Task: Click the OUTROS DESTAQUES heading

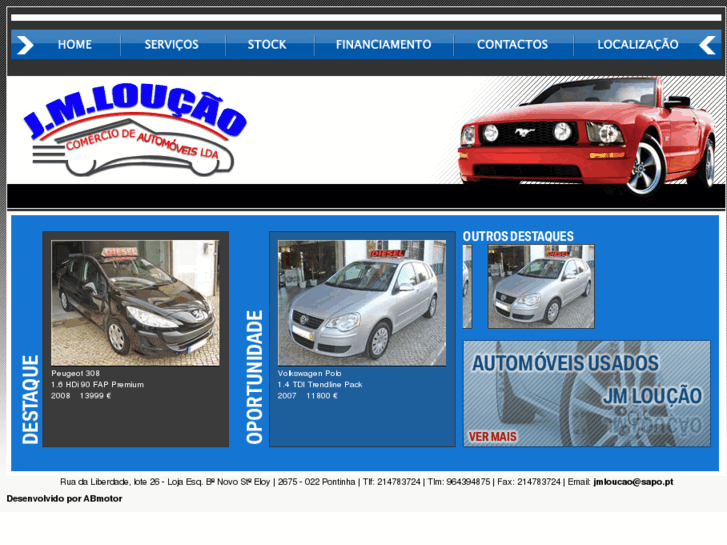Action: point(518,237)
